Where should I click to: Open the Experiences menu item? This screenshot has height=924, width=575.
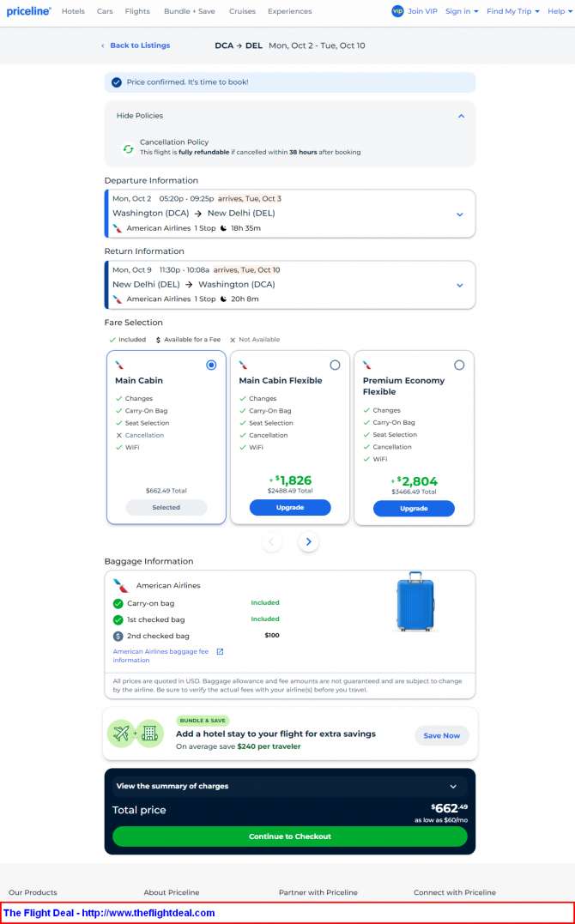(x=289, y=11)
